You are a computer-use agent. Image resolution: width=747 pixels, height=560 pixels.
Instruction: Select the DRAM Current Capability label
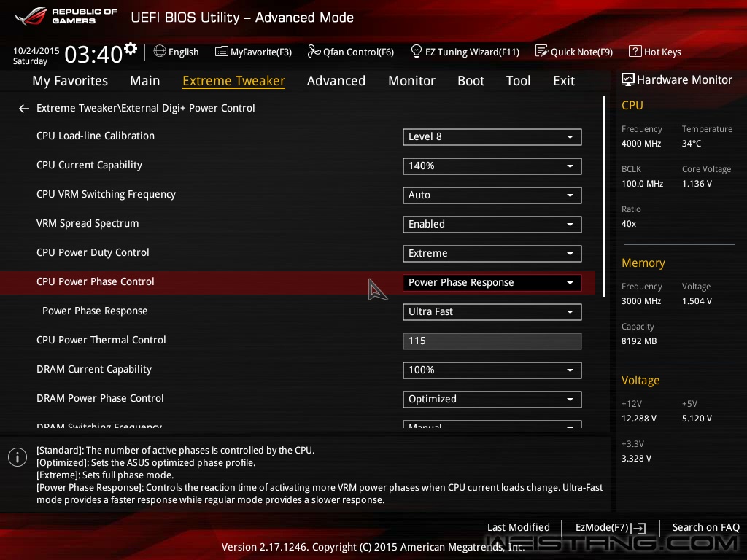(x=94, y=369)
